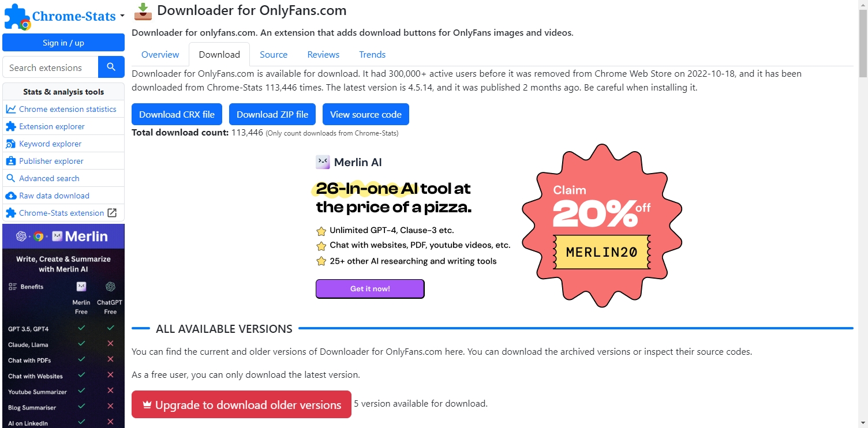This screenshot has width=868, height=428.
Task: Click the Downloader for OnlyFans extension icon
Action: pos(143,10)
